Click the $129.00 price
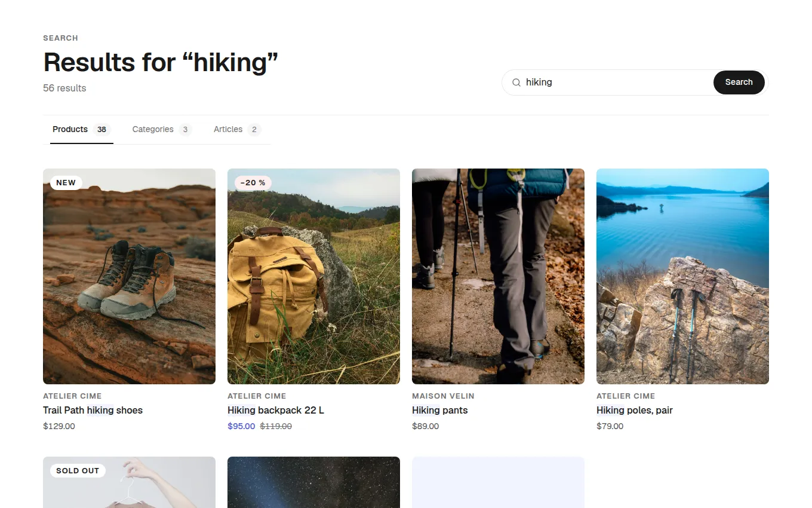The width and height of the screenshot is (812, 508). [x=59, y=426]
